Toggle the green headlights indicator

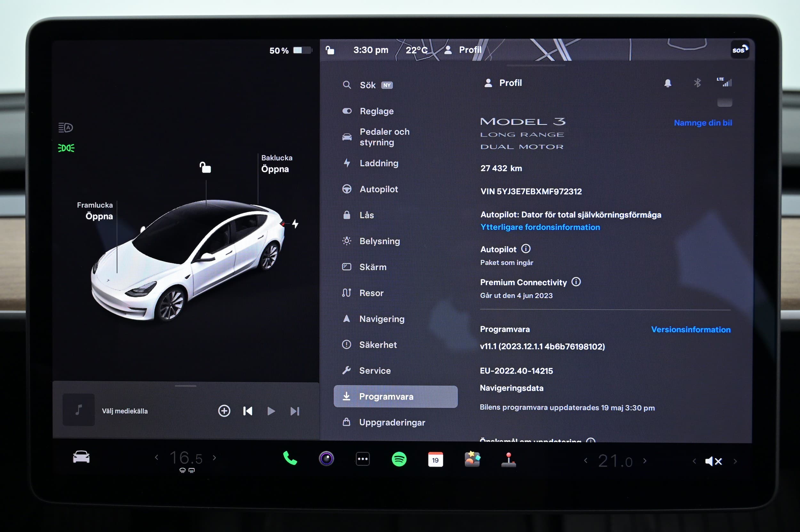[66, 148]
